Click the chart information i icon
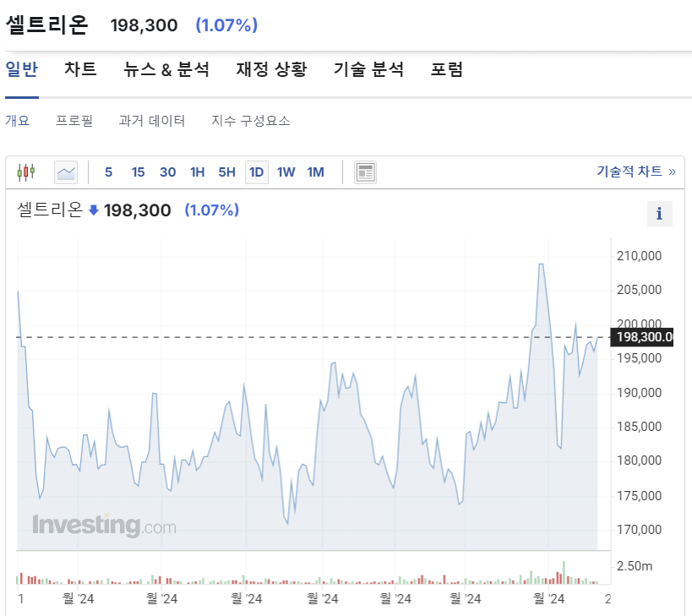The image size is (692, 616). (x=659, y=214)
